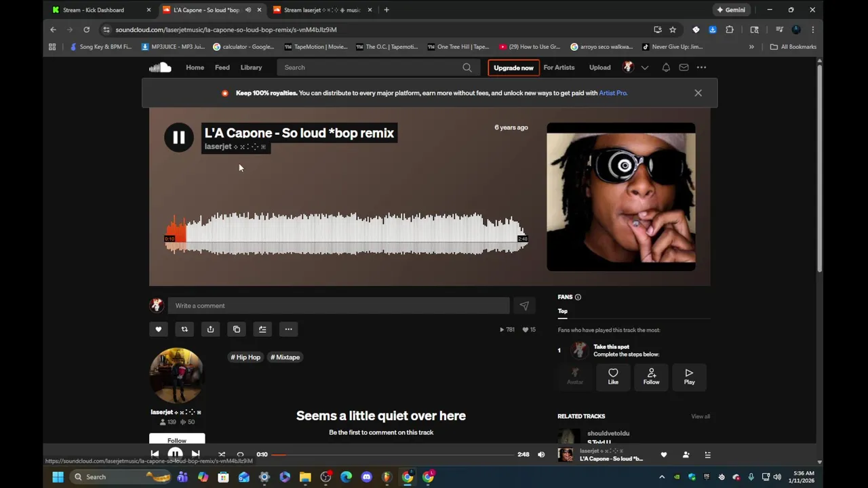Reload the page
868x488 pixels.
[86, 30]
